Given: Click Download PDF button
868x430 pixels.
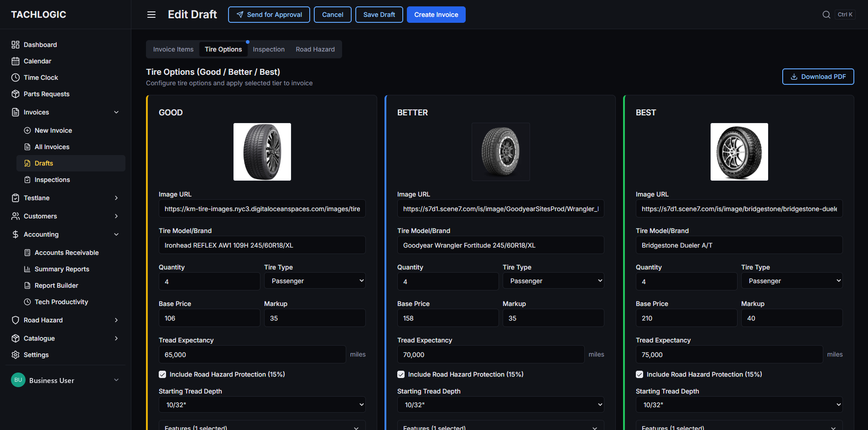Looking at the screenshot, I should 818,77.
